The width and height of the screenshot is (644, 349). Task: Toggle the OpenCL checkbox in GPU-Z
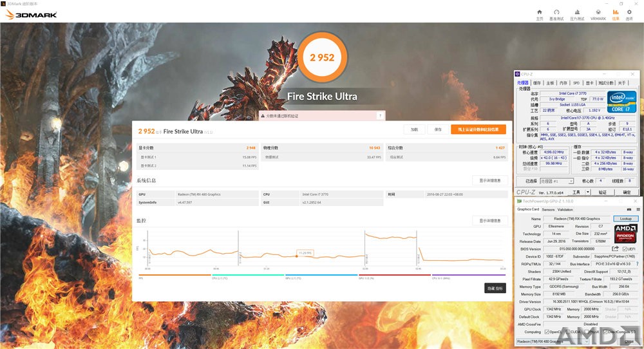point(547,332)
